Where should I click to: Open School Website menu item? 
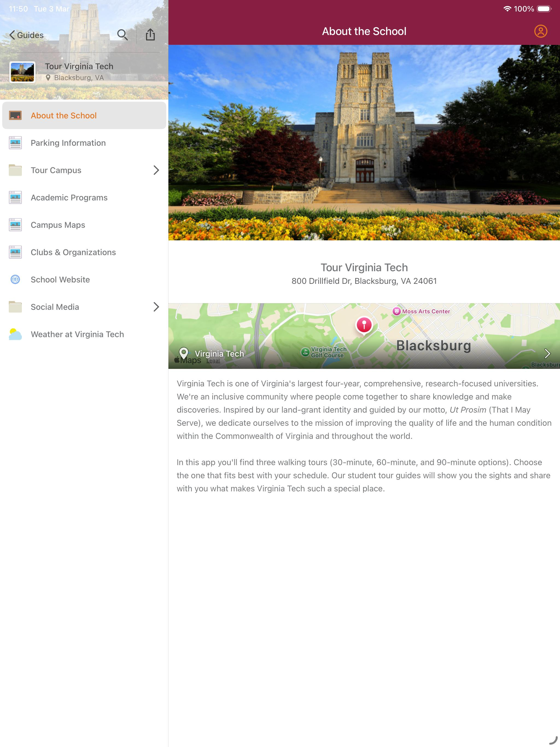[84, 280]
